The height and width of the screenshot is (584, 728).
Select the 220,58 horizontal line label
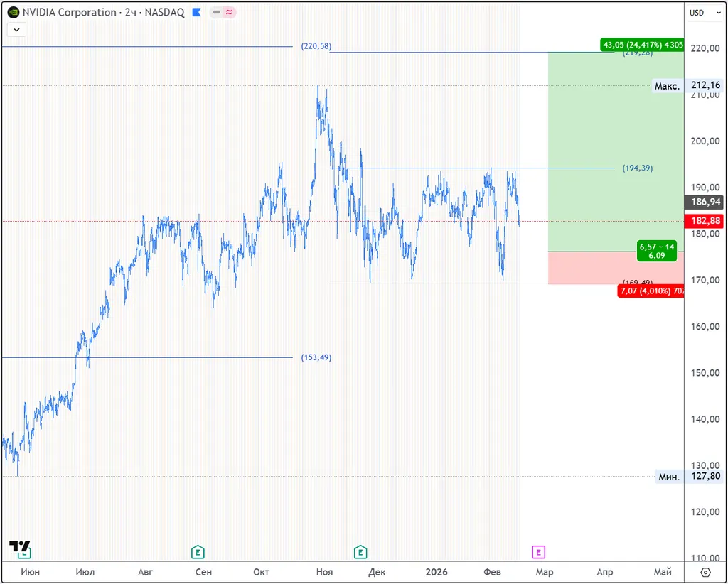(316, 46)
